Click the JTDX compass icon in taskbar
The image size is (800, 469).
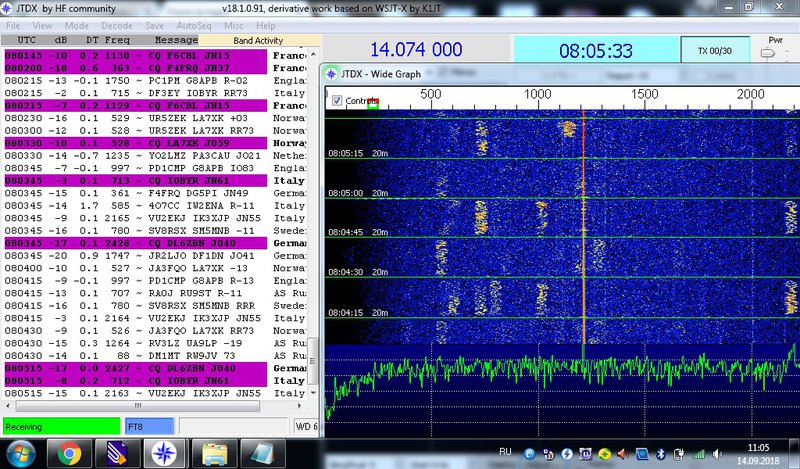coord(163,453)
